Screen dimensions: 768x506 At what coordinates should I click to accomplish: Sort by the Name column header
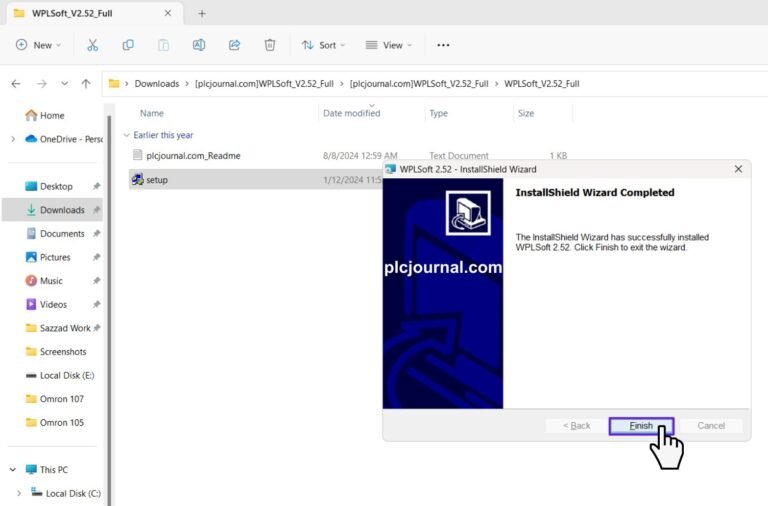(x=152, y=113)
